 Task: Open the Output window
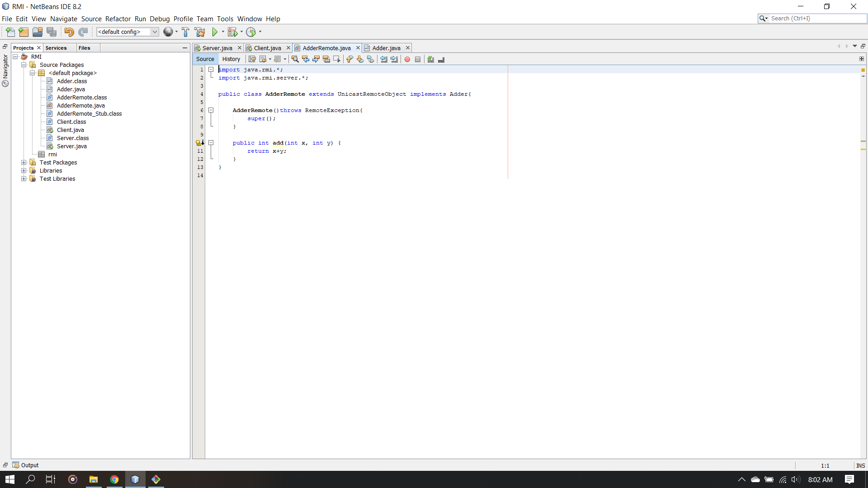click(30, 465)
